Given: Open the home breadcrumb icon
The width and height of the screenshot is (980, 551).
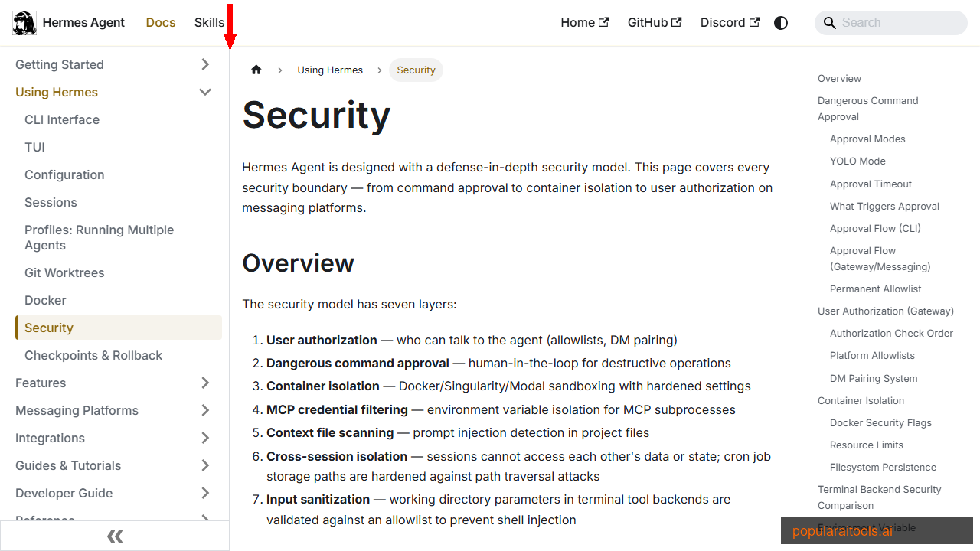Looking at the screenshot, I should (x=256, y=70).
